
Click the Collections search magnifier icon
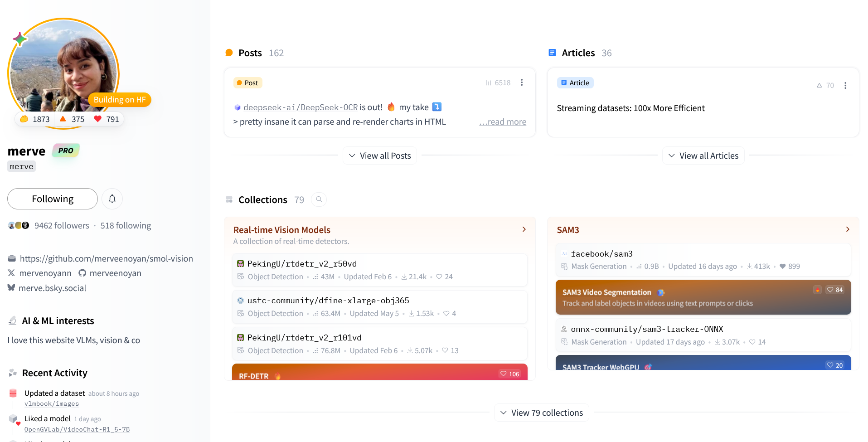click(x=319, y=199)
